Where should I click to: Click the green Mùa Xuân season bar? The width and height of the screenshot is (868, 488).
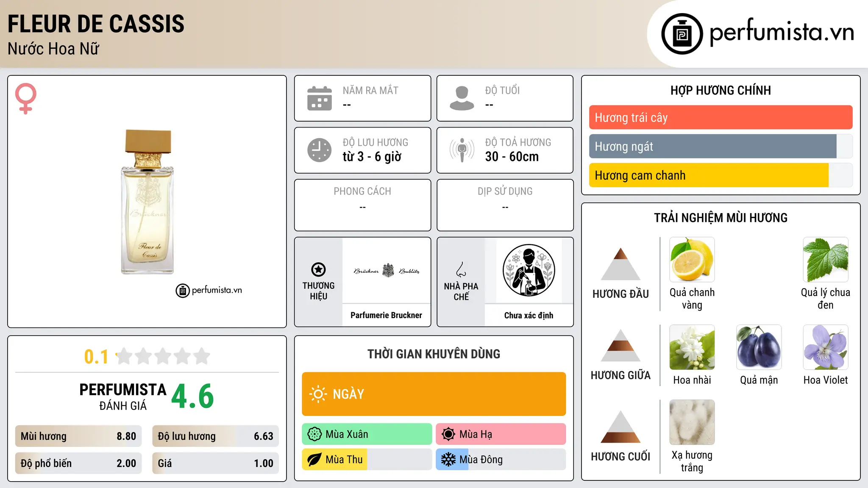[x=367, y=434]
